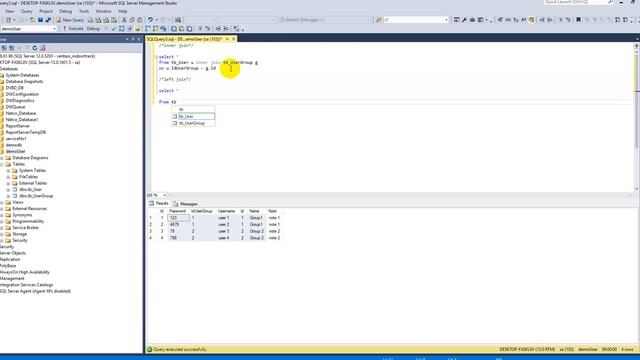Select the demodb database node
640x360 pixels.
[x=13, y=145]
